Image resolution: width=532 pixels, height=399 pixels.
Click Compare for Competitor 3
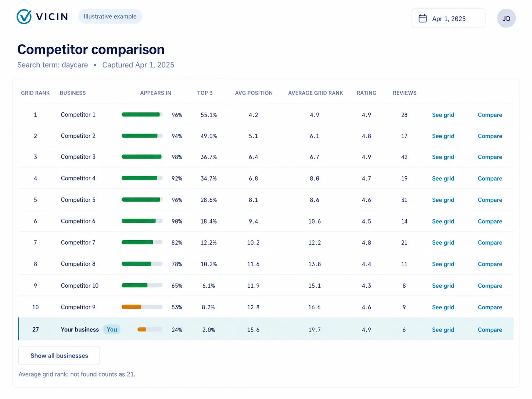point(490,157)
